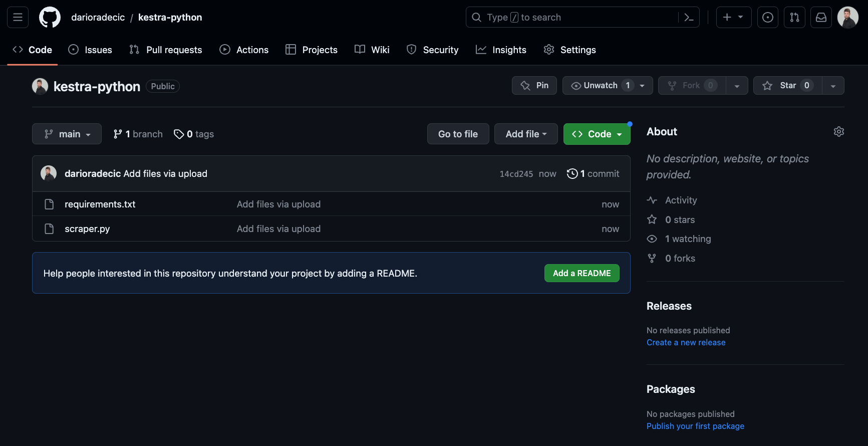Open the green Code clone dropdown
This screenshot has width=868, height=446.
pos(597,134)
